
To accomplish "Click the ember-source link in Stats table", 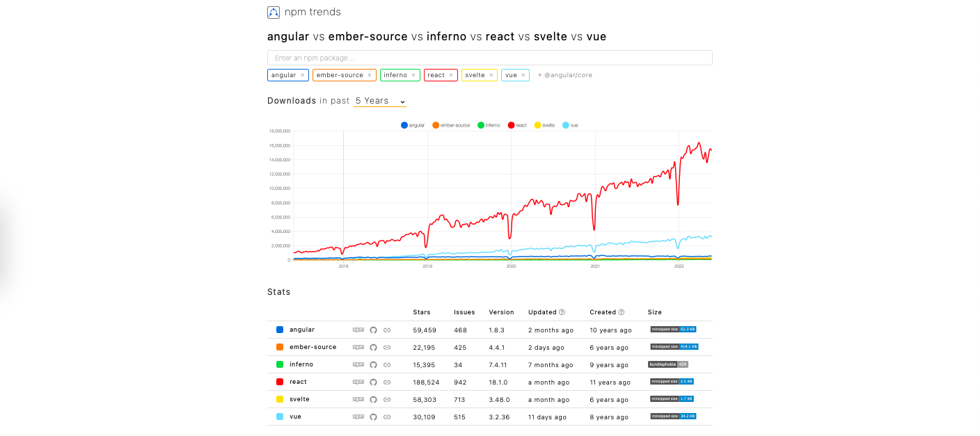I will [x=313, y=347].
